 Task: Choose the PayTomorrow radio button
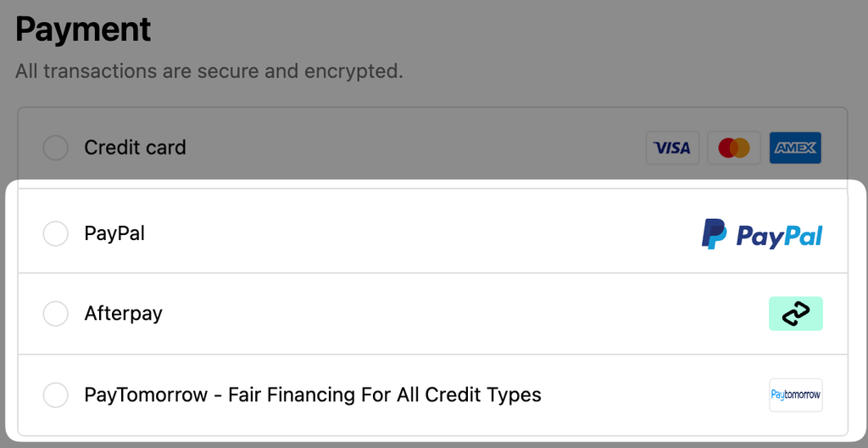[x=56, y=395]
